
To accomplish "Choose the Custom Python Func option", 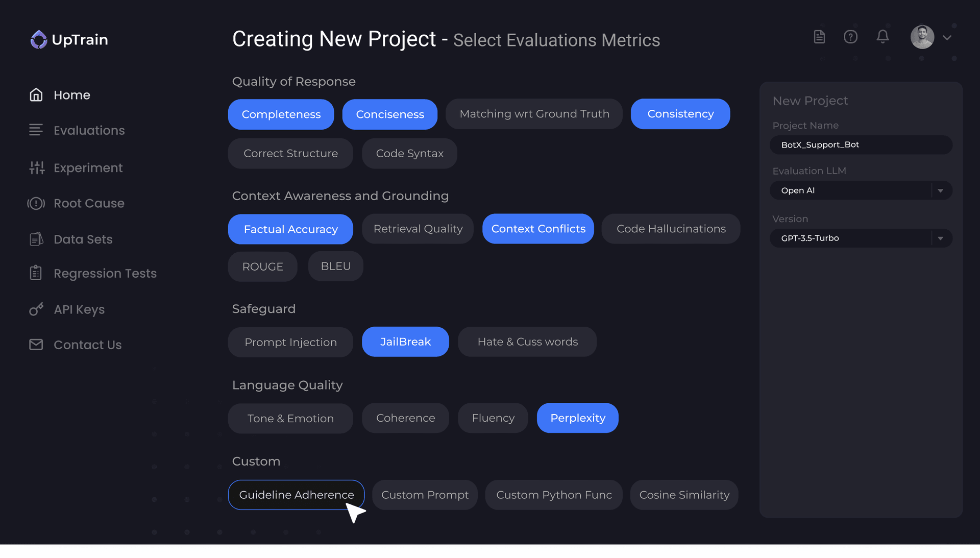I will (x=553, y=494).
